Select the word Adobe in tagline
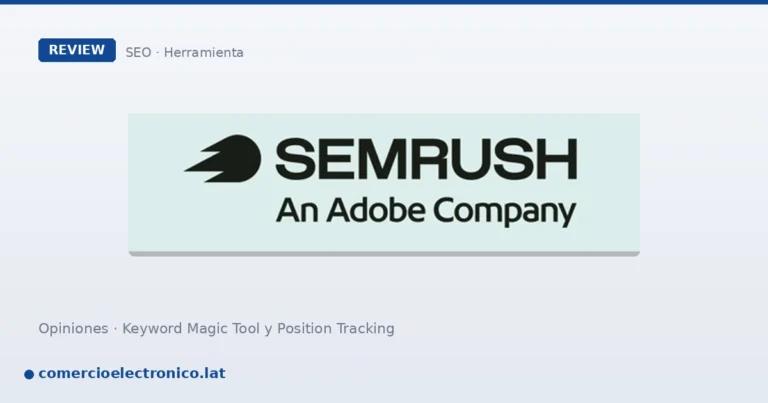 [x=376, y=211]
